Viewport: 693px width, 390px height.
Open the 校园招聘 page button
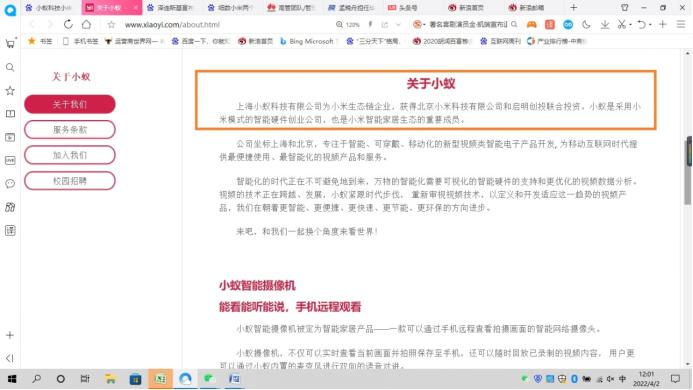[70, 181]
